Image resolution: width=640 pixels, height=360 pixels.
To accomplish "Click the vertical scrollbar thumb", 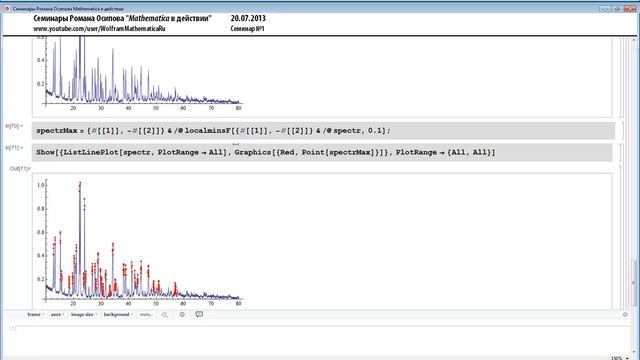I will pos(634,282).
